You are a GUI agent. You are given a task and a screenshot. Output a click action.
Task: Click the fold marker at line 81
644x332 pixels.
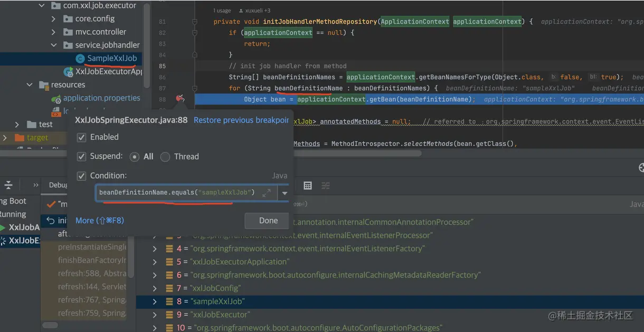(x=195, y=22)
